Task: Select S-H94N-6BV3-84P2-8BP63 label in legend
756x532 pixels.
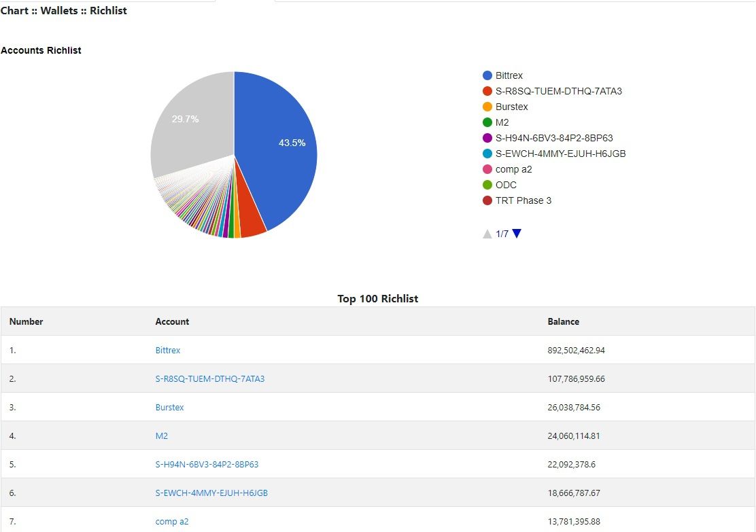Action: tap(554, 139)
